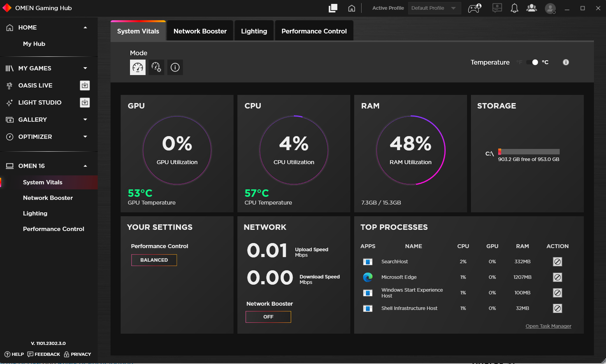Screen dimensions: 606x364
Task: Click the download icon next to OASIS LIVE
Action: pos(85,85)
